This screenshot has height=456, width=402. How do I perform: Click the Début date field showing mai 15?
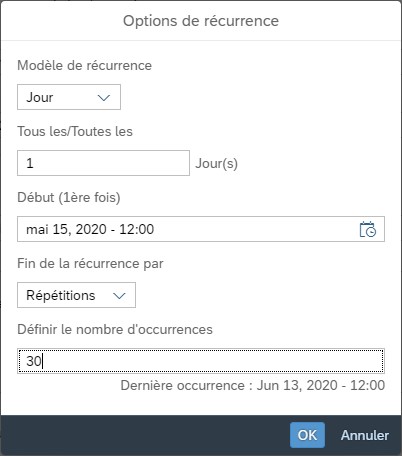pos(201,229)
